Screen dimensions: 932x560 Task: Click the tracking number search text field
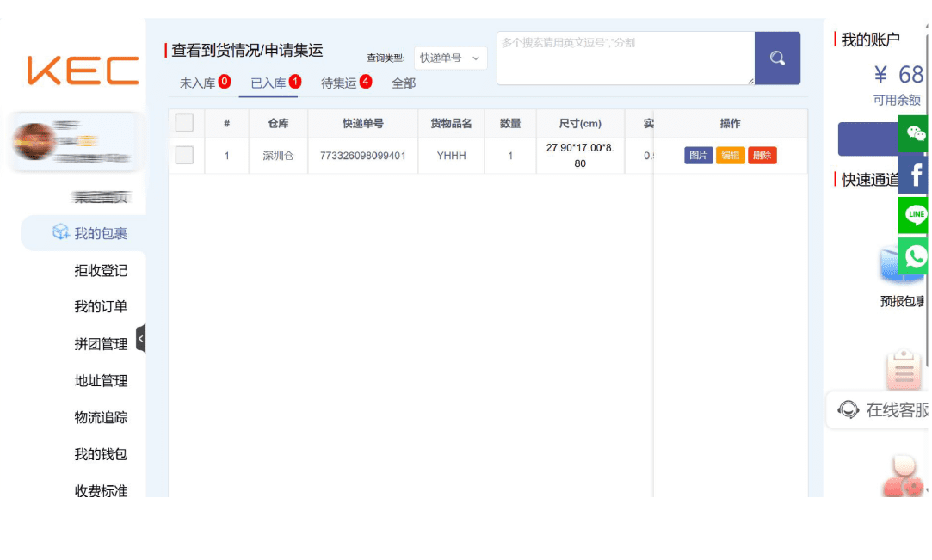(625, 58)
